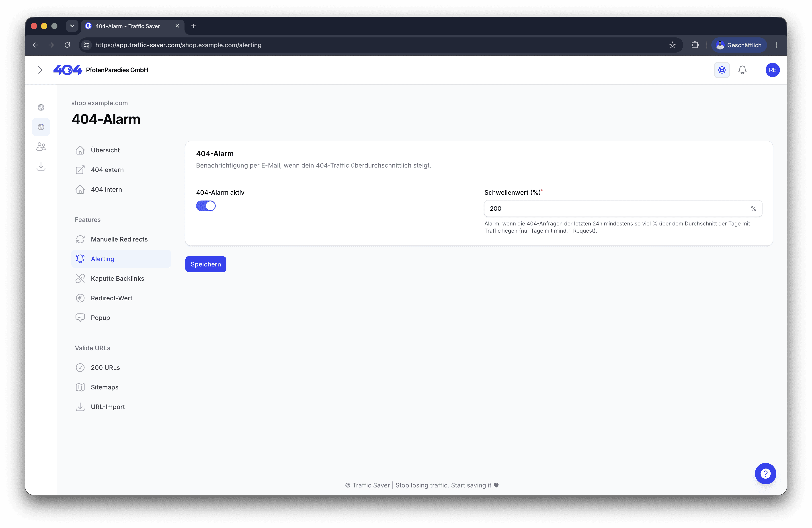This screenshot has width=812, height=528.
Task: Open the Popup feature page
Action: (121, 317)
